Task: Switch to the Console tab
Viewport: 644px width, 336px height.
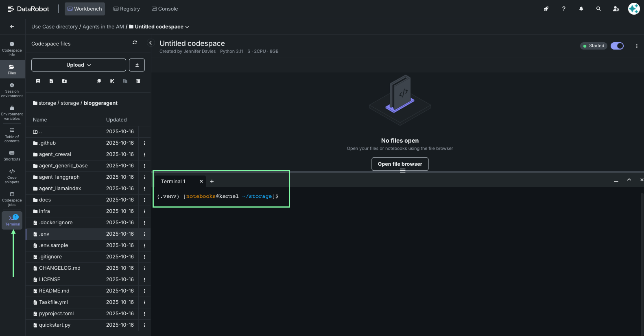Action: click(x=165, y=9)
